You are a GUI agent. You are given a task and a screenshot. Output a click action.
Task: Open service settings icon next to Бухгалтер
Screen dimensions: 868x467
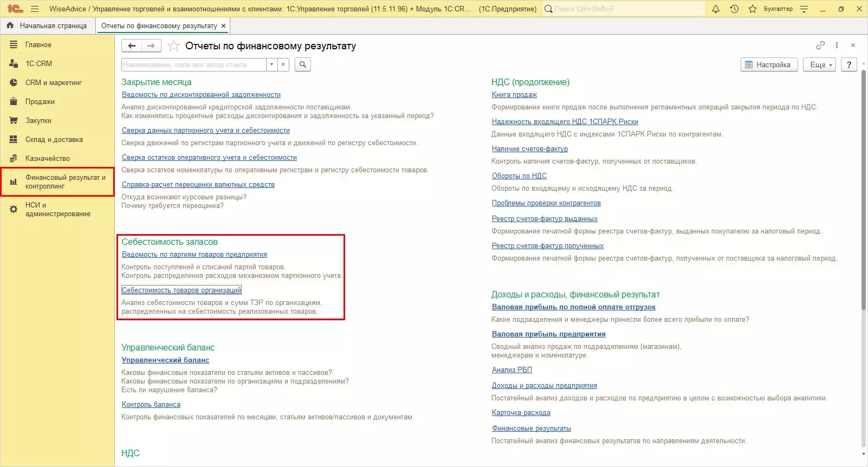tap(804, 9)
